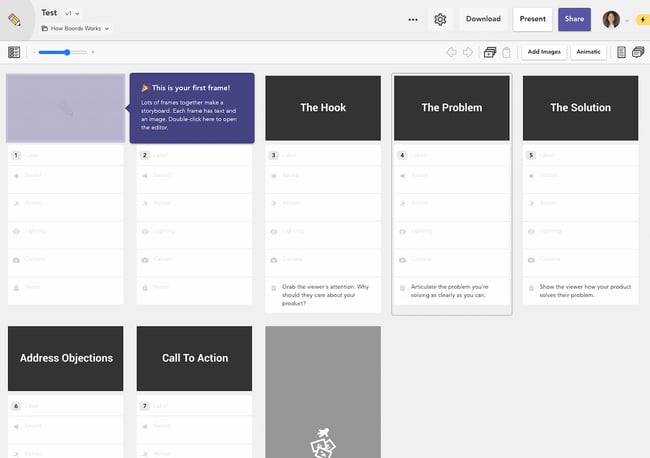Open the user avatar account menu
Image resolution: width=650 pixels, height=458 pixels.
pos(612,19)
